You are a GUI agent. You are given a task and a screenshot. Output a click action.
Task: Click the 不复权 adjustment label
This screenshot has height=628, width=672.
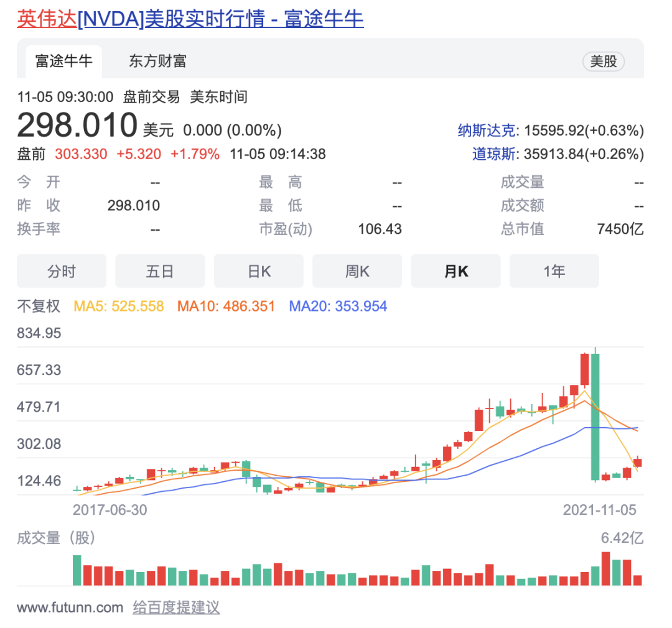pyautogui.click(x=39, y=307)
